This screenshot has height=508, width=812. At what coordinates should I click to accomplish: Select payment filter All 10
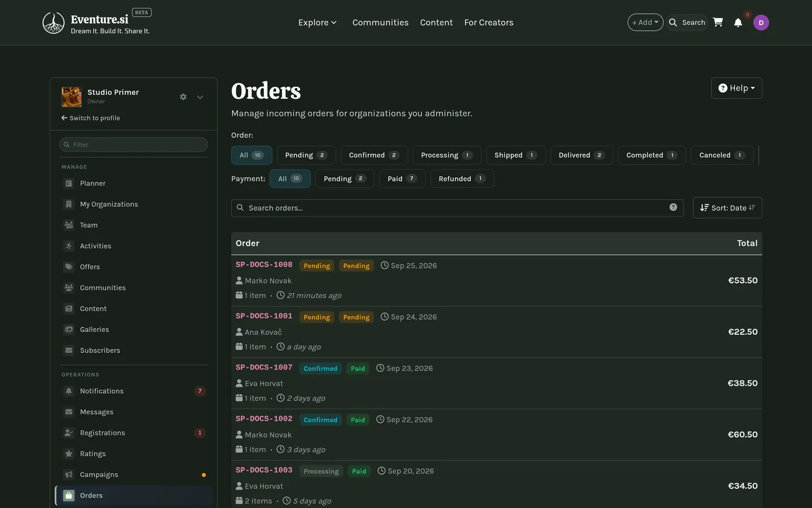click(x=290, y=179)
